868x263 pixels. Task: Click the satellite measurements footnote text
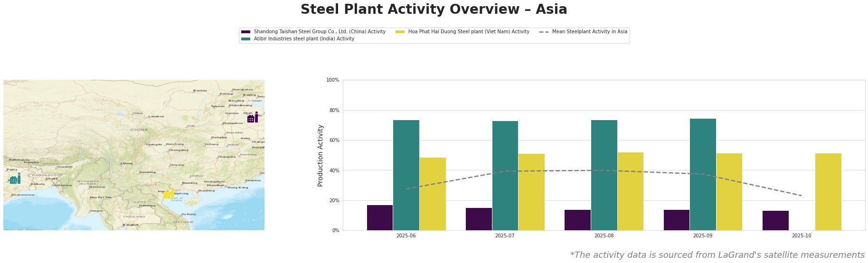coord(717,255)
